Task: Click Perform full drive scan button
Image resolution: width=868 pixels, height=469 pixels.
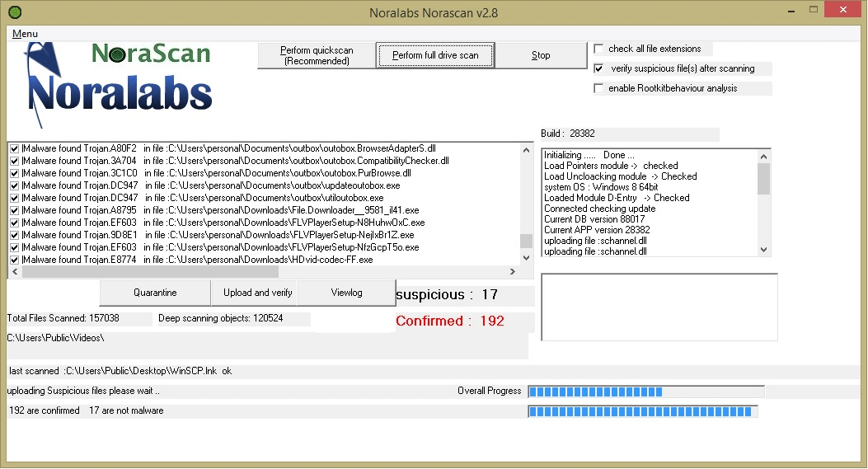Action: tap(435, 55)
